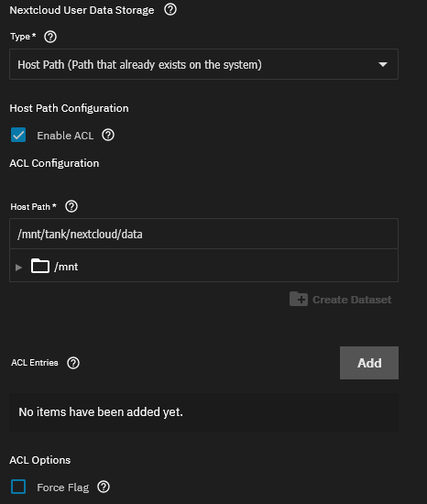Focus the Host Path input with /mnt/tank/nextcloud/data
This screenshot has width=427, height=504.
tap(203, 234)
